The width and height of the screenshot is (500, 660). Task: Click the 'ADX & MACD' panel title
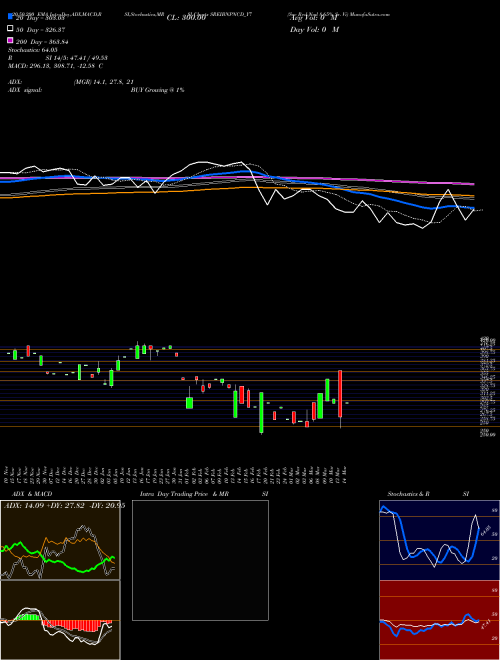(32, 494)
